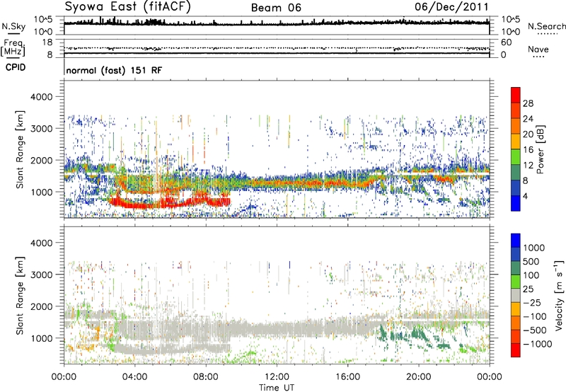This screenshot has height=392, width=566.
Task: Click the "18" frequency axis tick
Action: [47, 42]
